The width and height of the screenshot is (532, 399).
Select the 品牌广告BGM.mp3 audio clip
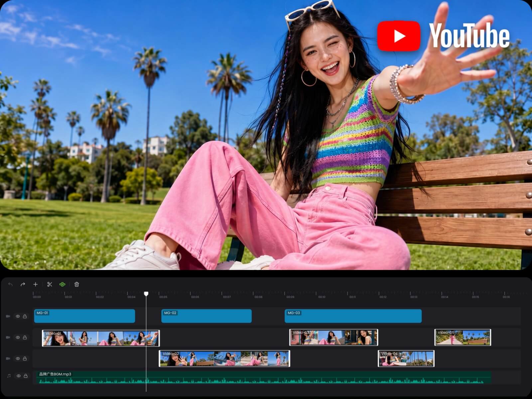point(263,377)
